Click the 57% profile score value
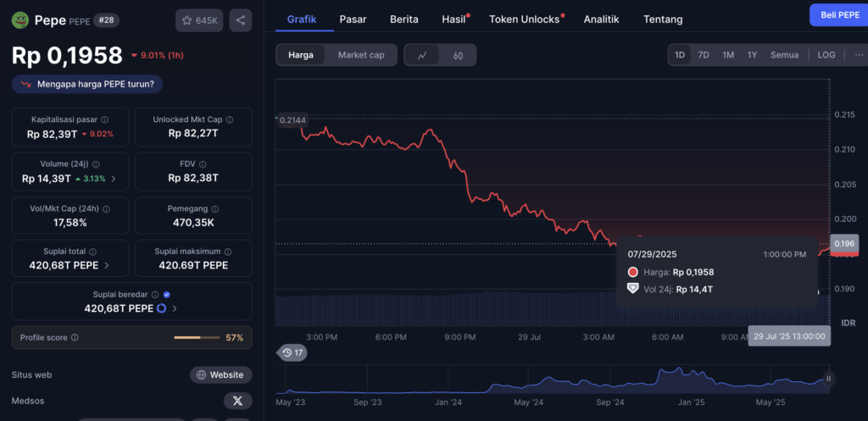This screenshot has width=868, height=421. pyautogui.click(x=234, y=337)
